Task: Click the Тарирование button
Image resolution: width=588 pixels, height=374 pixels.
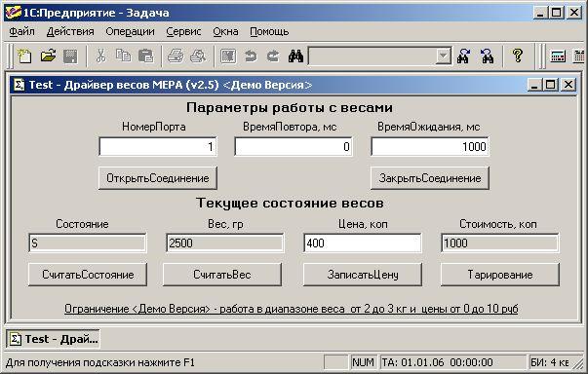Action: pos(500,275)
